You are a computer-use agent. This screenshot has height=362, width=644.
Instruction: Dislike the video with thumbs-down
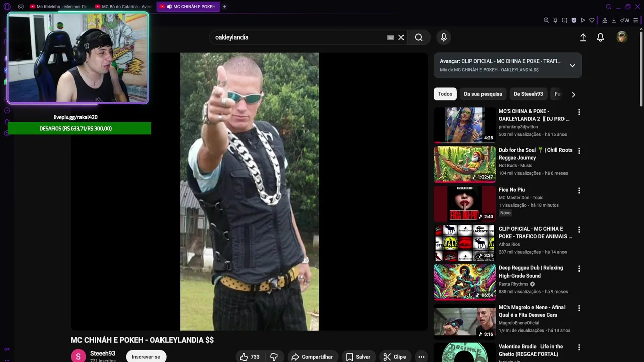click(274, 357)
